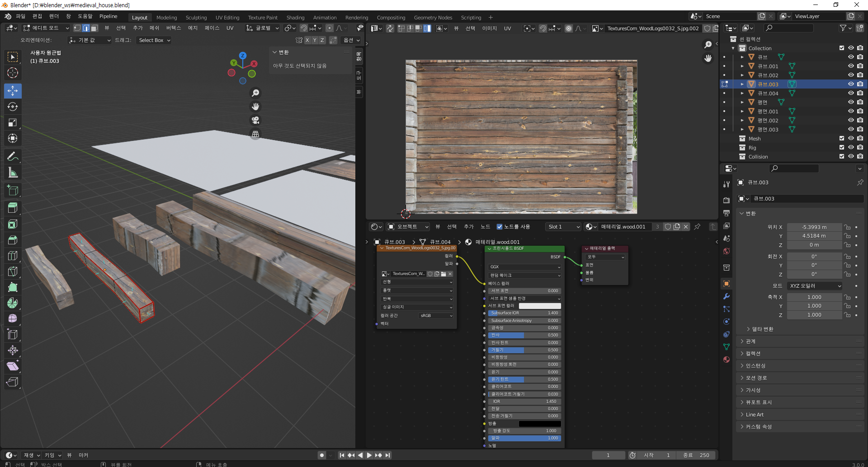Activate the Annotate tool
This screenshot has height=467, width=868.
coord(13,157)
